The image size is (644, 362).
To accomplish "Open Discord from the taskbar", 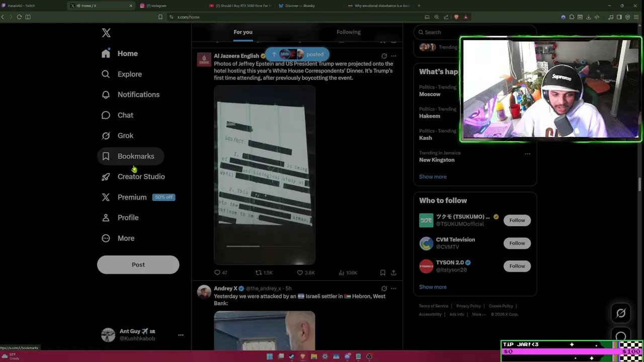I will [347, 356].
